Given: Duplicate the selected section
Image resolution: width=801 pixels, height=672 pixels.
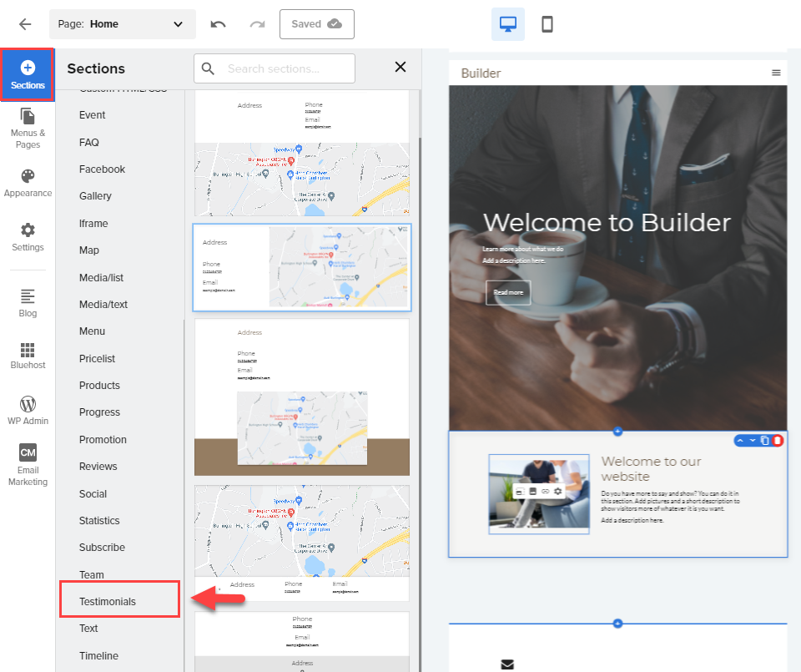Looking at the screenshot, I should pos(765,441).
